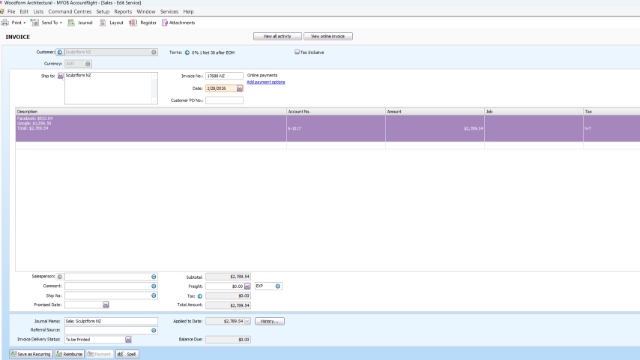The image size is (640, 360).
Task: Click the Save as Recurring button
Action: (31, 354)
